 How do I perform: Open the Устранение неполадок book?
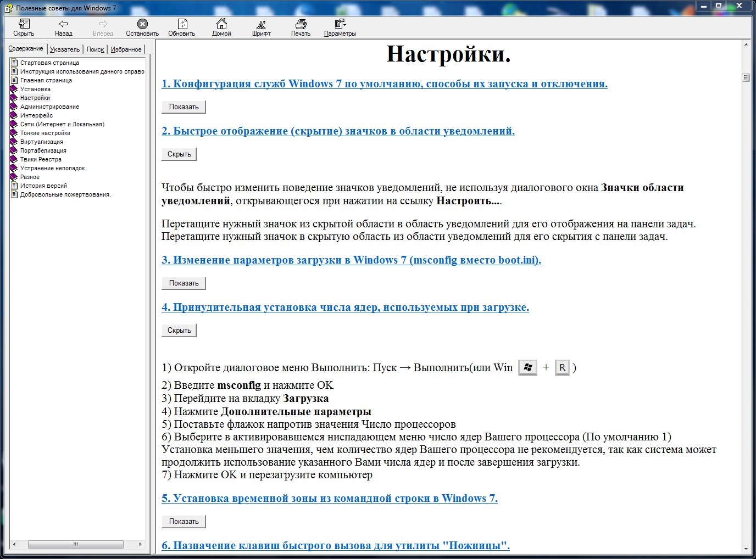[x=52, y=168]
